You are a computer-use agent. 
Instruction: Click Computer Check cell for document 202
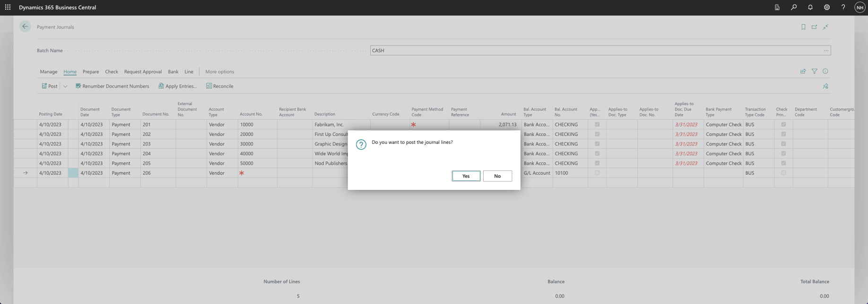[x=723, y=134]
